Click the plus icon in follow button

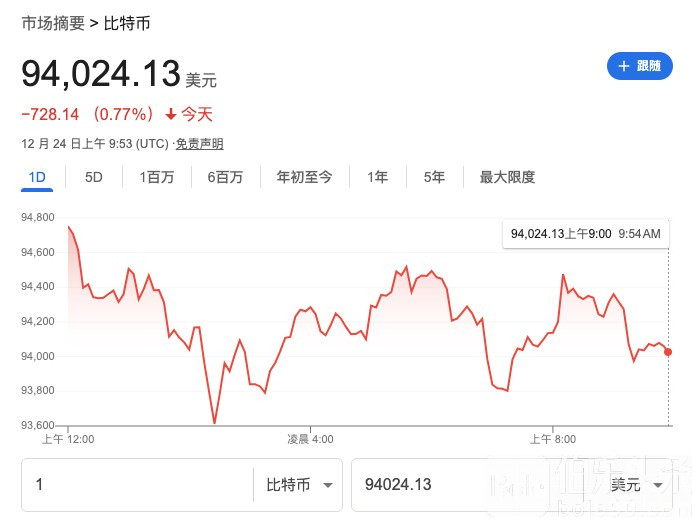[x=624, y=66]
